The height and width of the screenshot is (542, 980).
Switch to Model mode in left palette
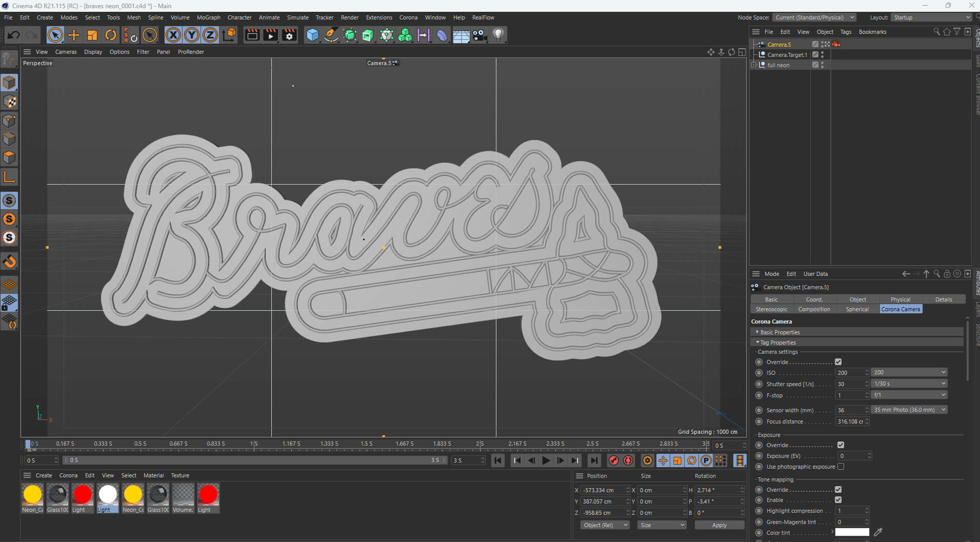(x=9, y=83)
